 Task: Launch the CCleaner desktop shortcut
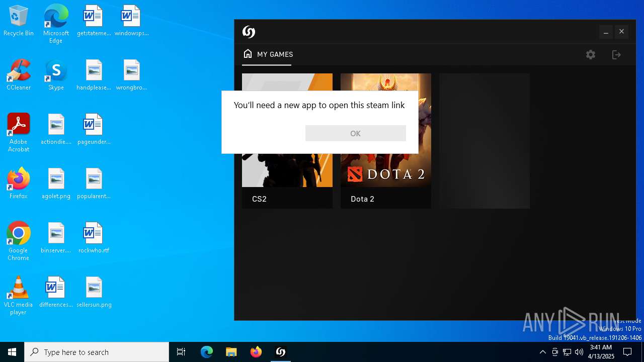point(19,75)
